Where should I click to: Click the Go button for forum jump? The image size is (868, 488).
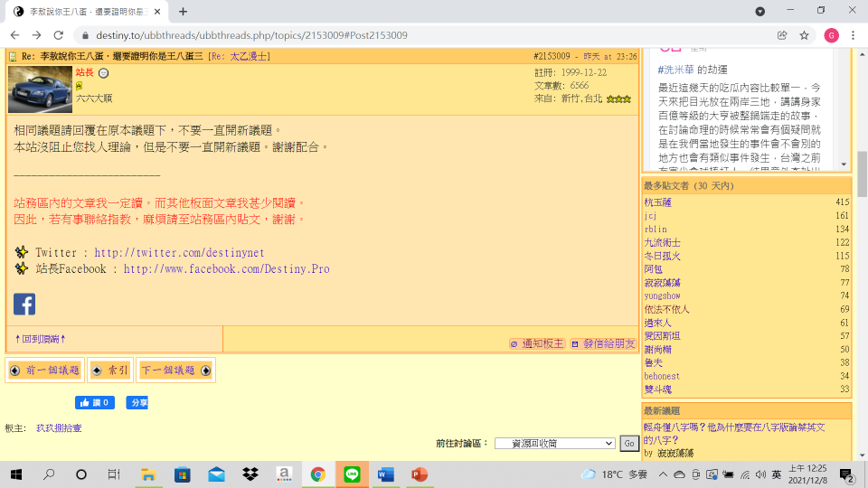[629, 443]
